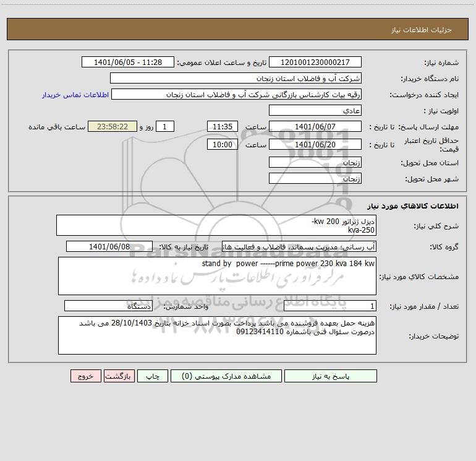Screen dimensions: 476x461
Task: Click price validity date 1401/06/20
Action: [315, 144]
